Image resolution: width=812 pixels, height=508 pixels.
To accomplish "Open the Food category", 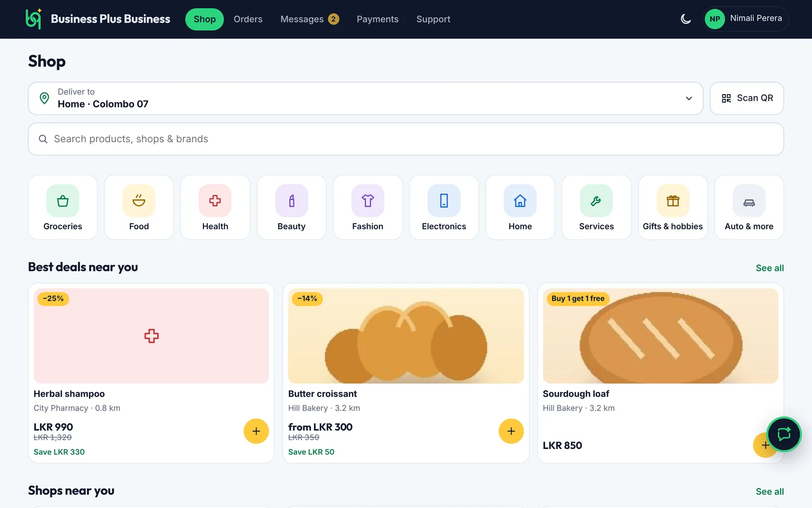I will click(139, 207).
